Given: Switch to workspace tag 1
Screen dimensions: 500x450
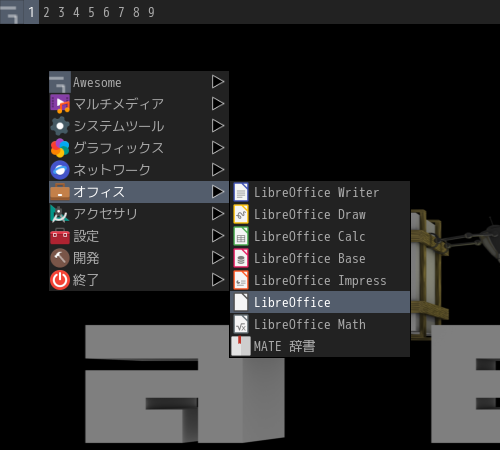Looking at the screenshot, I should 31,12.
